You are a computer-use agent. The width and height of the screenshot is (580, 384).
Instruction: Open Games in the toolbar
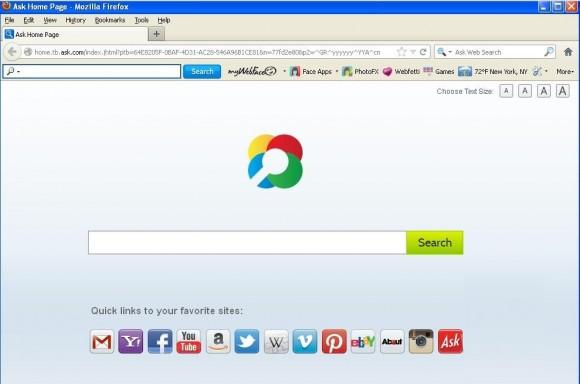439,71
